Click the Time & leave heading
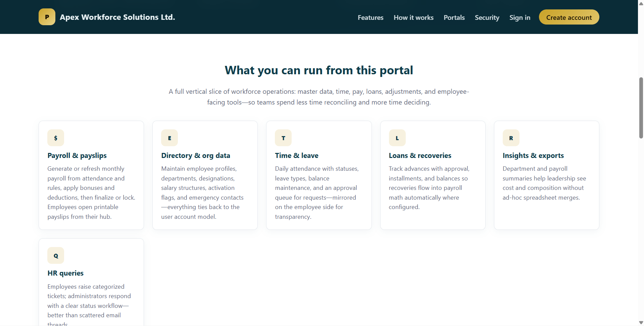The width and height of the screenshot is (644, 326). 297,156
